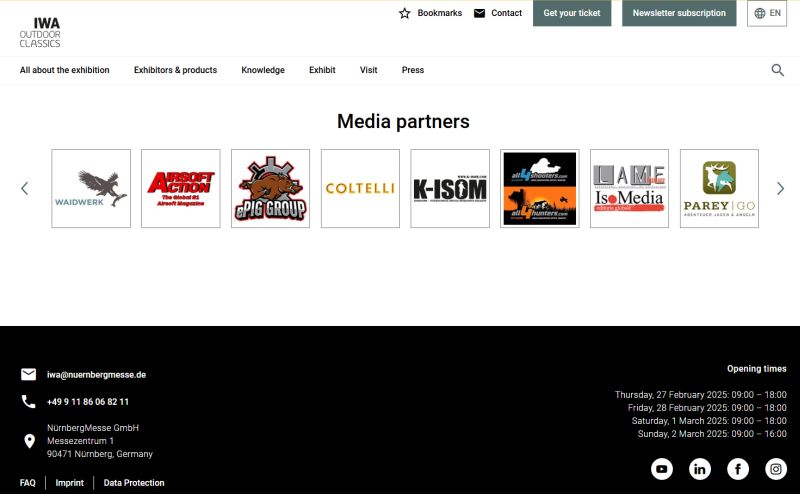The image size is (800, 494).
Task: Click the Messezentrum 1 address line
Action: [x=80, y=441]
